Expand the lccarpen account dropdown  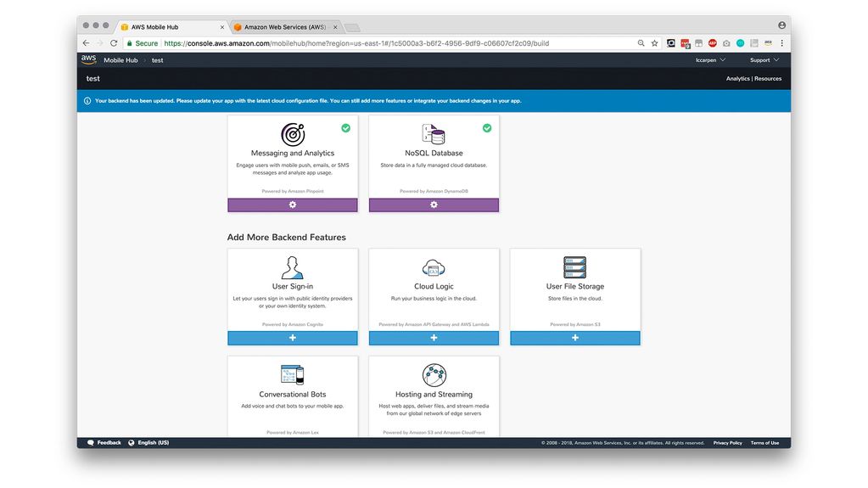[710, 60]
